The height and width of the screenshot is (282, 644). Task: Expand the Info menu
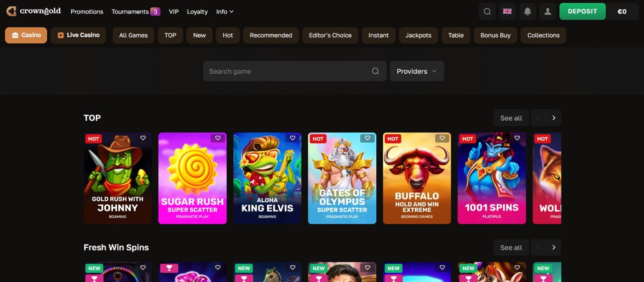click(x=225, y=11)
